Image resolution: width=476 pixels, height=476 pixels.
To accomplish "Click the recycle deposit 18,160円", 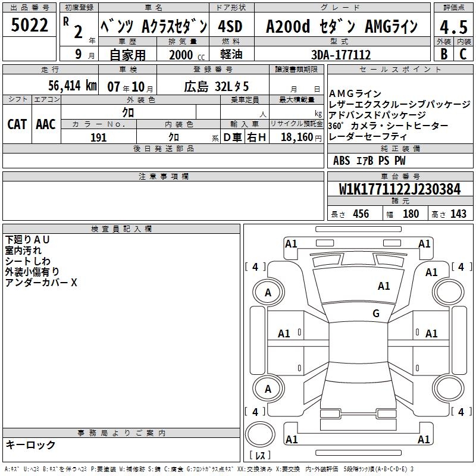I will pyautogui.click(x=300, y=137).
